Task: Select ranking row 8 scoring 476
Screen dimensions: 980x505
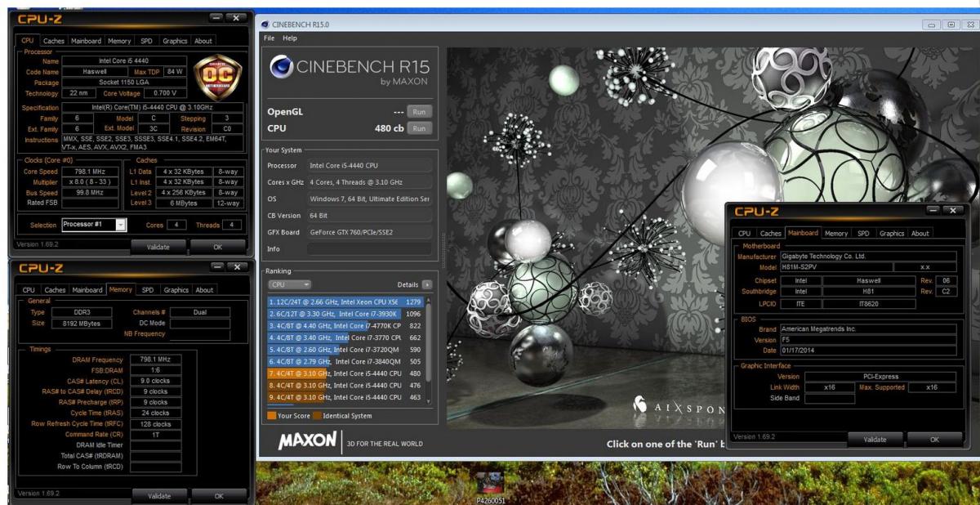Action: point(345,385)
